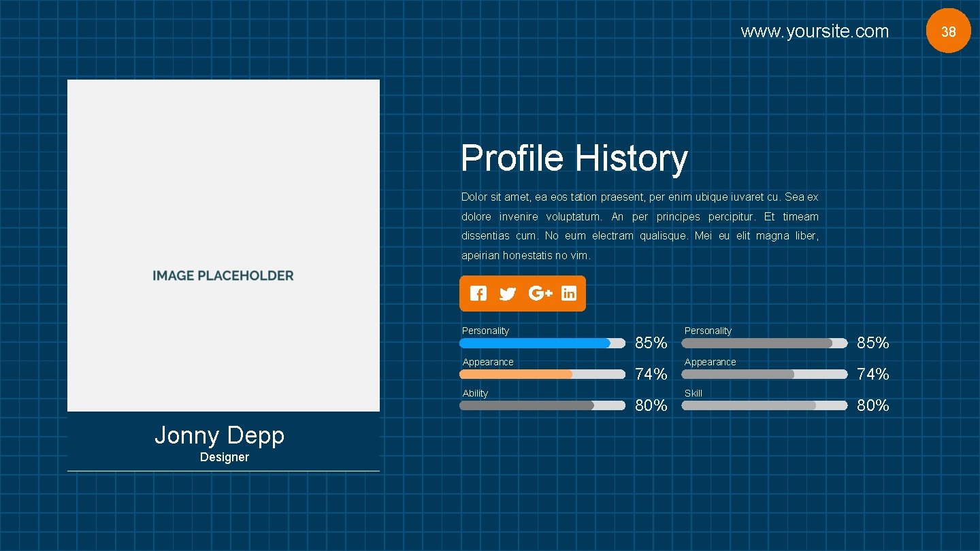Select the Jonny Depp name text
Image resolution: width=980 pixels, height=551 pixels.
coord(219,435)
